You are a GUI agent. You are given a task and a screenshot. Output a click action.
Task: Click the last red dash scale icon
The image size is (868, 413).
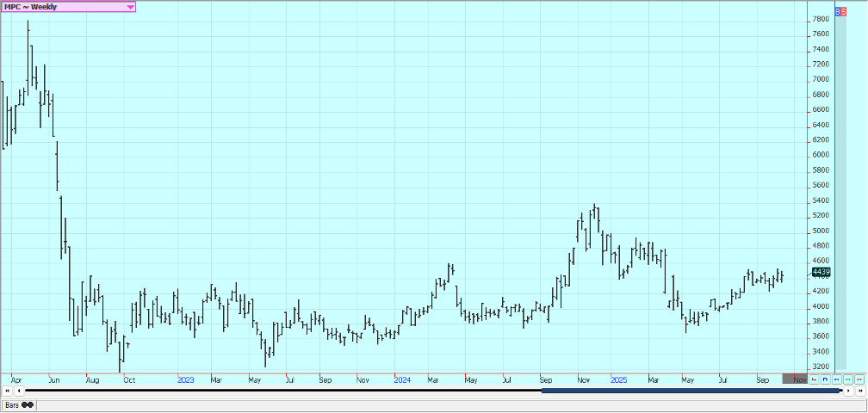point(859,379)
